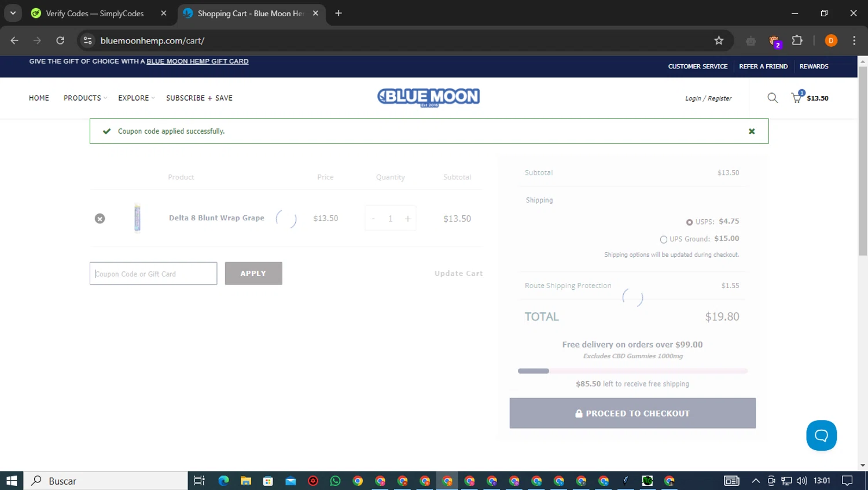Click the page vertical scrollbar thumb
The height and width of the screenshot is (490, 868).
coord(863,161)
